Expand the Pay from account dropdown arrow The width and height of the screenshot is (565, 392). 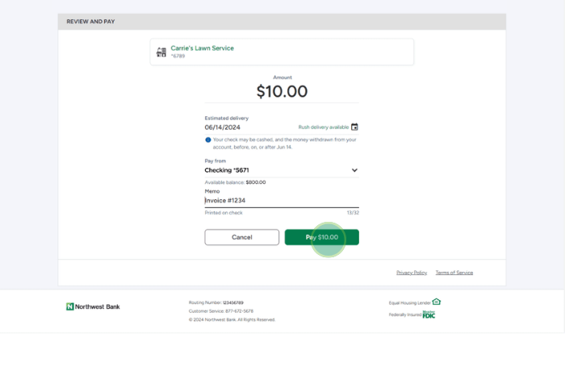tap(354, 170)
